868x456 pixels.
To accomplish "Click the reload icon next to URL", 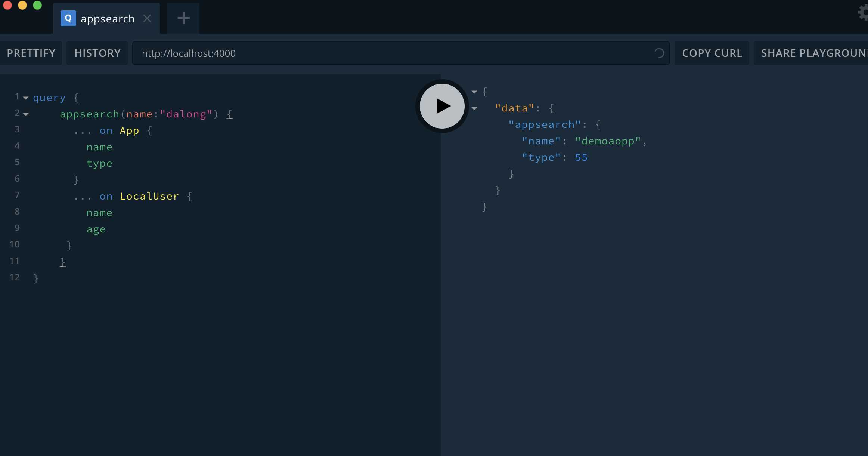I will point(659,53).
